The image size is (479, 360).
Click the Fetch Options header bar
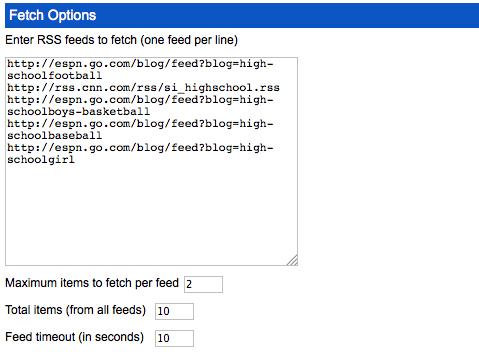click(x=242, y=16)
